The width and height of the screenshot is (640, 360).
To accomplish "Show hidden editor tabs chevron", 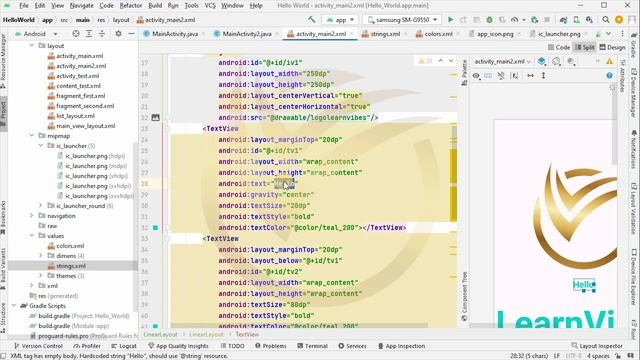I will coord(609,34).
